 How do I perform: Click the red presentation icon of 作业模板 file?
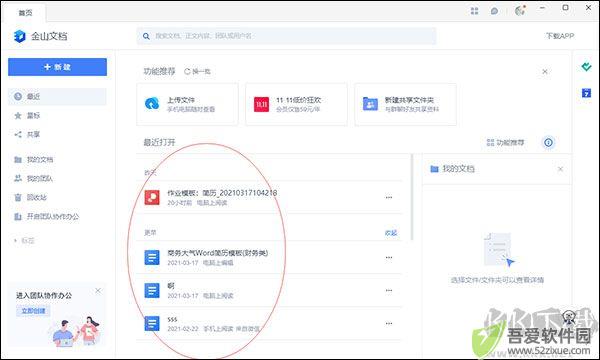tap(152, 197)
